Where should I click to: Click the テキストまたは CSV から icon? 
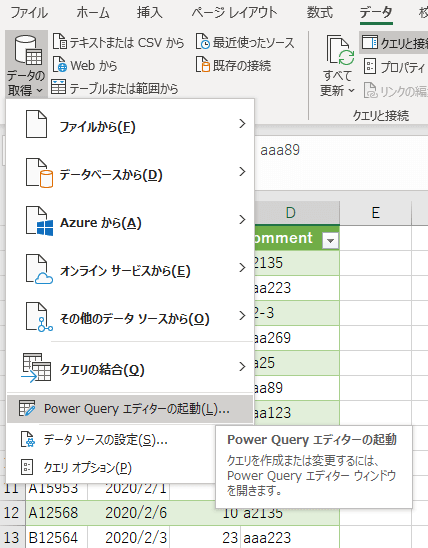click(60, 42)
